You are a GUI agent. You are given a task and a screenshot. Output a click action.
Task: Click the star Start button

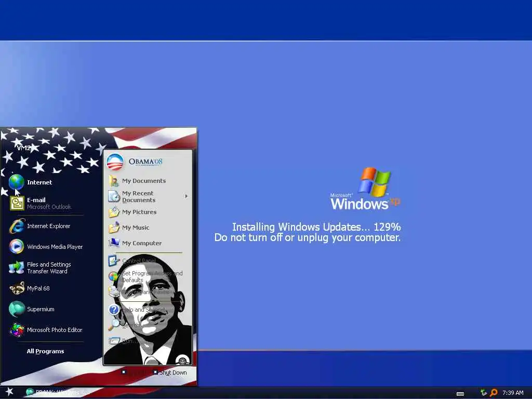point(9,392)
